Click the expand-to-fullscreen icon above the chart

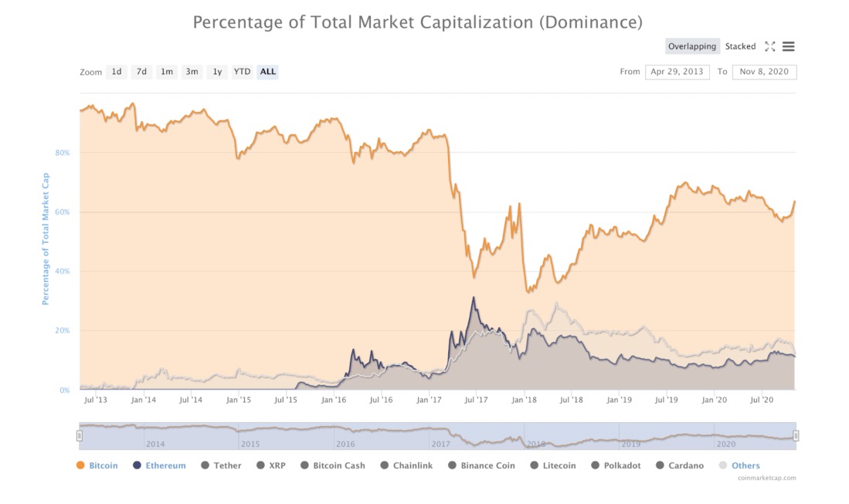(769, 46)
